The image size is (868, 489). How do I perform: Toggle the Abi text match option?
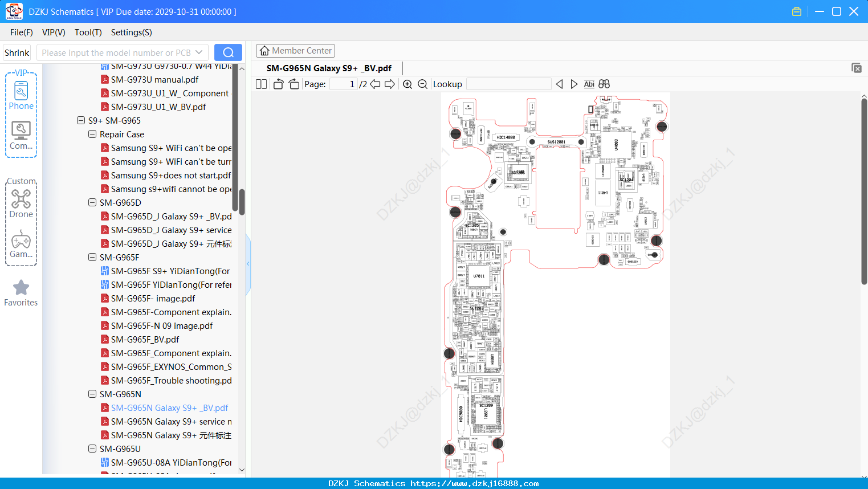pyautogui.click(x=589, y=84)
